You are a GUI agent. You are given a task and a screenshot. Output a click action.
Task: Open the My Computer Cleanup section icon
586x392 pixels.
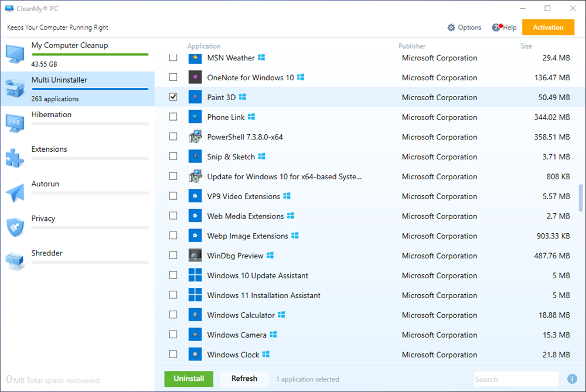click(x=14, y=52)
